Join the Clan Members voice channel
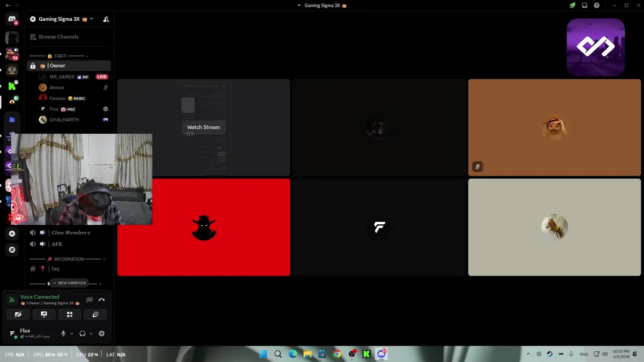 coord(69,233)
